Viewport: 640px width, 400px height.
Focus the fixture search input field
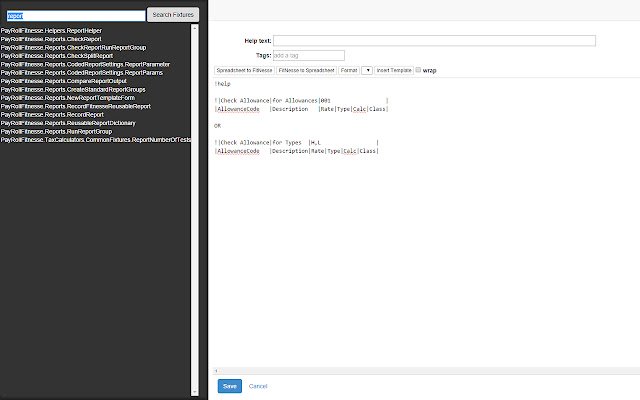pos(76,16)
